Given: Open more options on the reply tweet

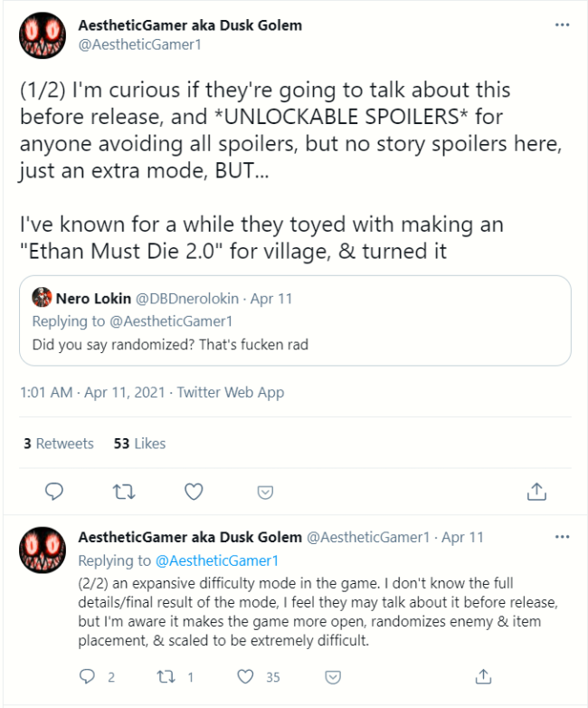Looking at the screenshot, I should tap(562, 537).
